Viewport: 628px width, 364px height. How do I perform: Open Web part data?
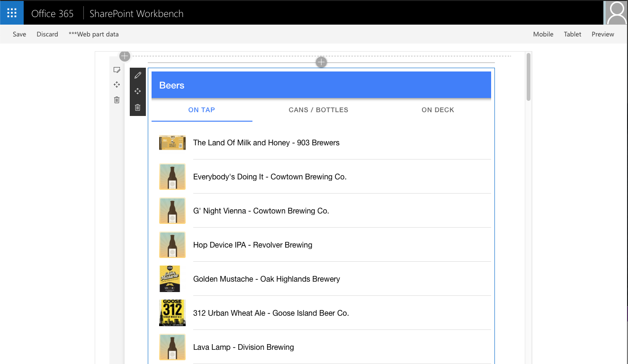(94, 34)
